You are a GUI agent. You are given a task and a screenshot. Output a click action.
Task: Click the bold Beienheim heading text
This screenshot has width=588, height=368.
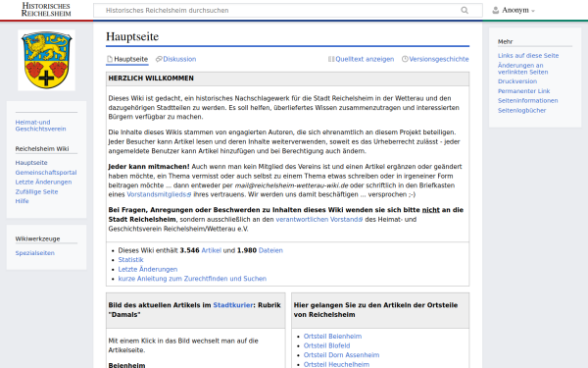pos(126,365)
